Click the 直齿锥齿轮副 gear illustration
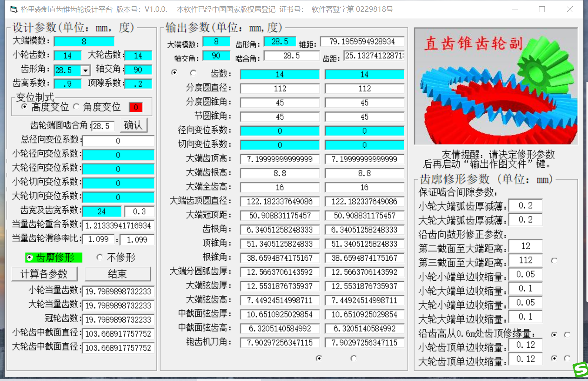Image resolution: width=588 pixels, height=381 pixels. click(x=496, y=86)
